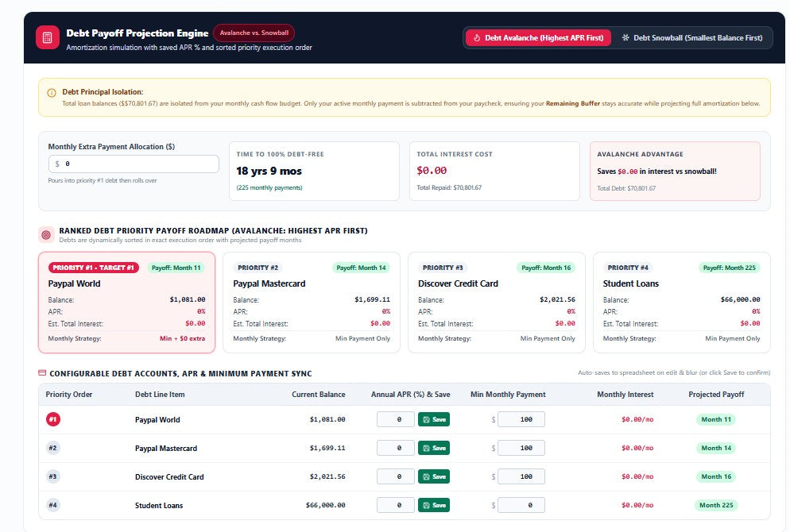790x532 pixels.
Task: Click the Current Balance column header
Action: pyautogui.click(x=319, y=395)
